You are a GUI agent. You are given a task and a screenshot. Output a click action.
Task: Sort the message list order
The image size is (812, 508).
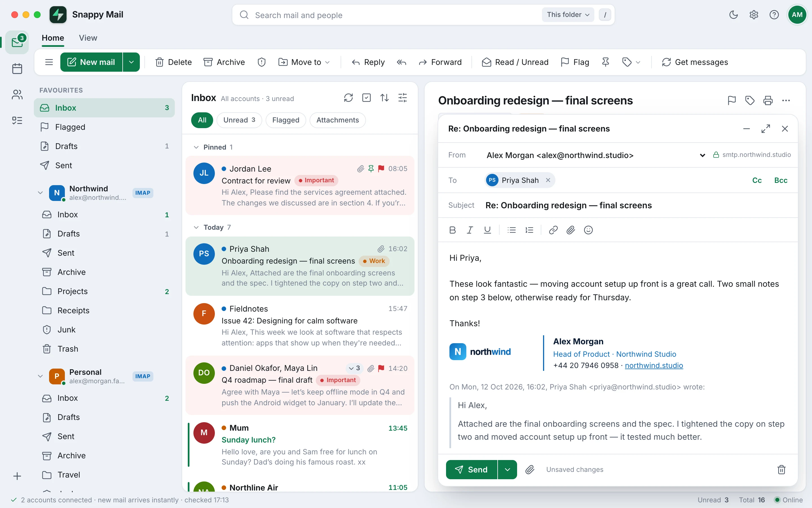point(385,98)
